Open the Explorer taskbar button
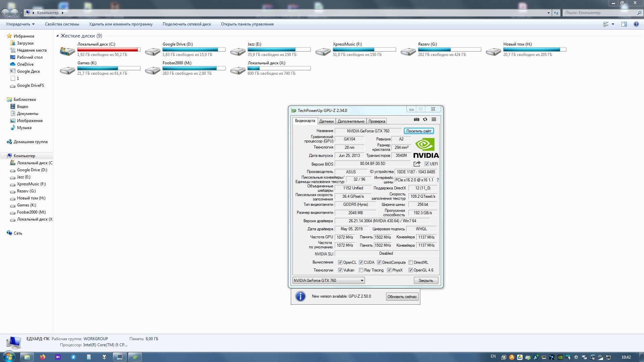This screenshot has width=644, height=362. coord(27,357)
